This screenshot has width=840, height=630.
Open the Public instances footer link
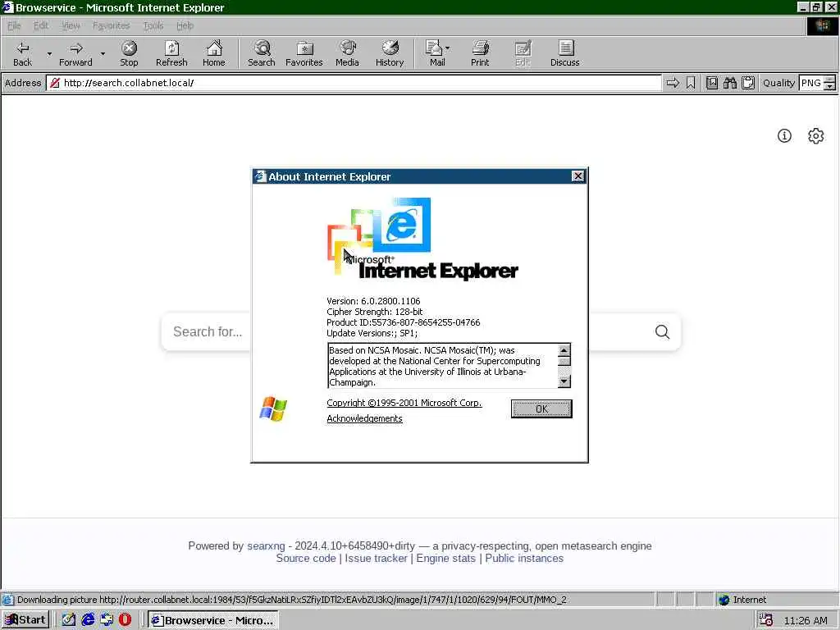[524, 558]
